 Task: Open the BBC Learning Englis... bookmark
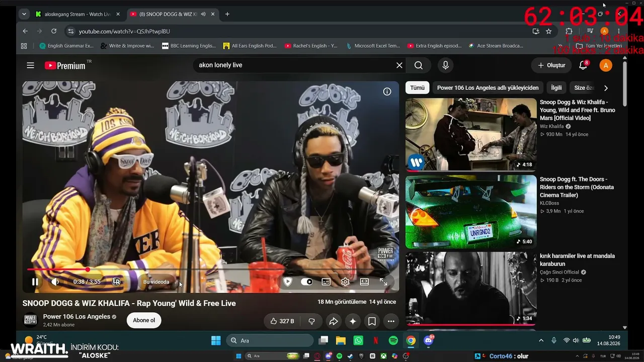[x=189, y=46]
